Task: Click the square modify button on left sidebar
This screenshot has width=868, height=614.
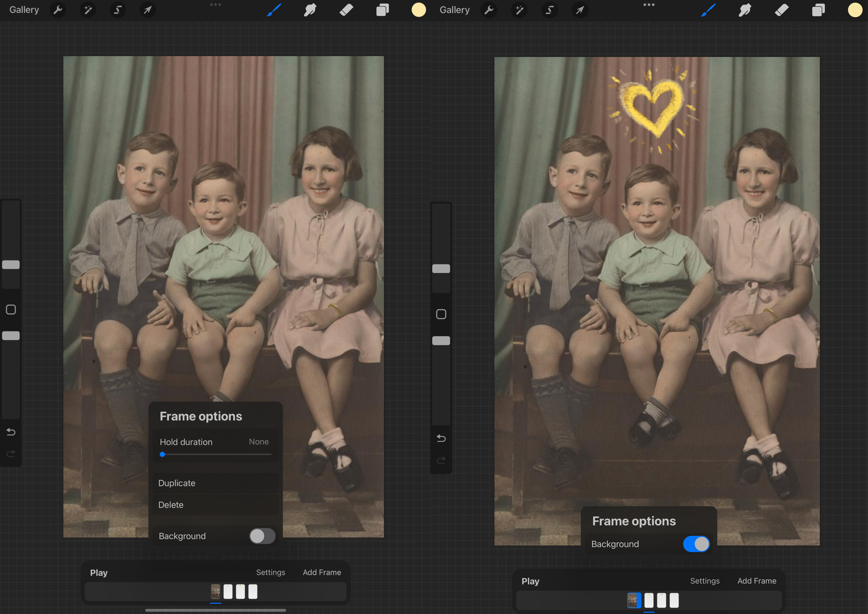Action: coord(11,310)
